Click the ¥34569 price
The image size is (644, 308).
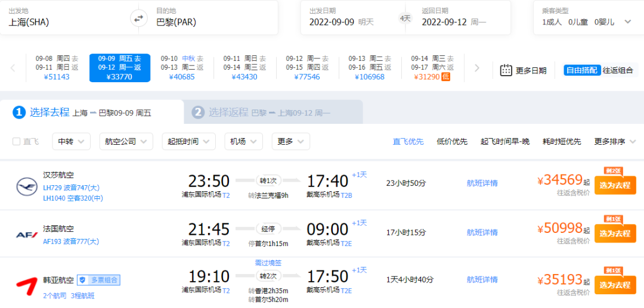(x=561, y=181)
